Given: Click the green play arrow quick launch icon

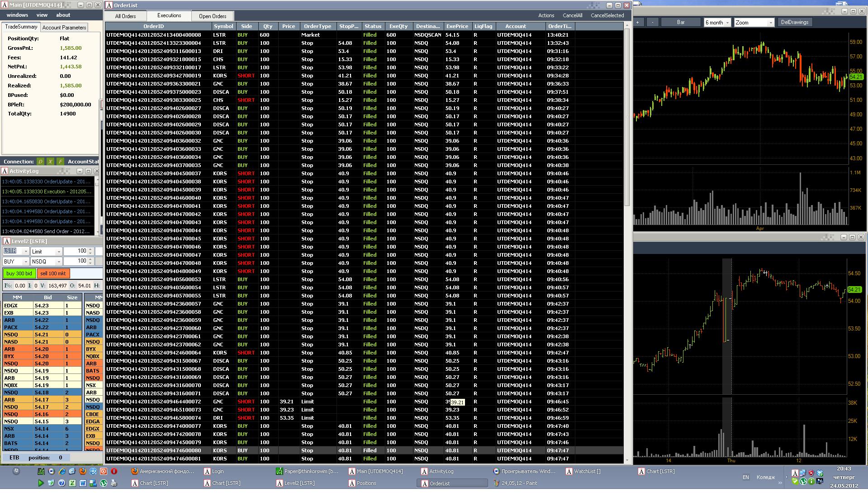Looking at the screenshot, I should click(41, 483).
